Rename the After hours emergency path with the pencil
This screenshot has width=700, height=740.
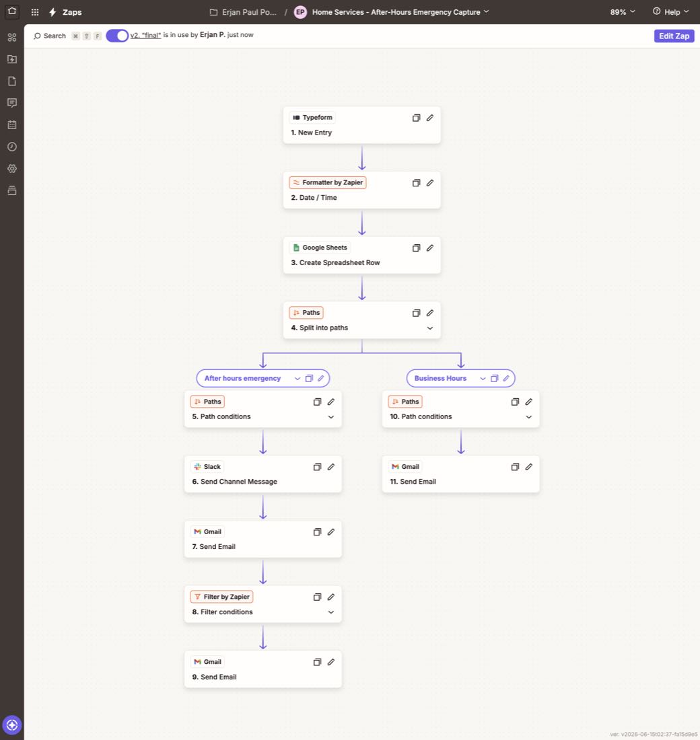pos(320,379)
